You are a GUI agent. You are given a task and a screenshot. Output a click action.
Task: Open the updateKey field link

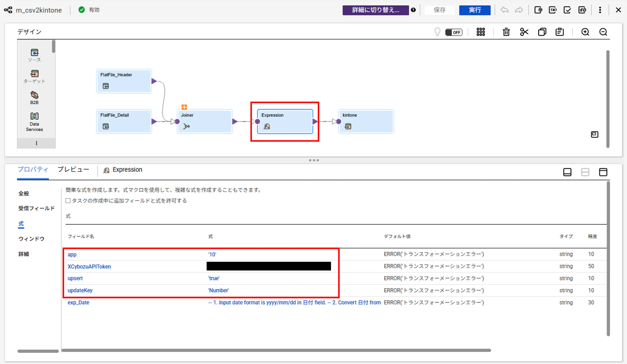tap(80, 290)
